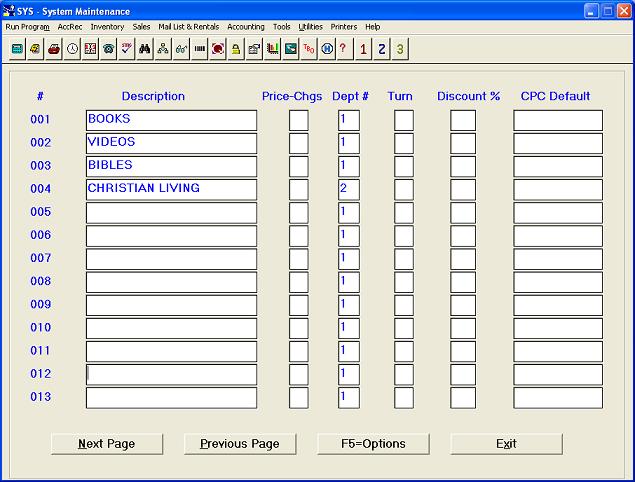This screenshot has width=635, height=482.
Task: Click the teal telephone toolbar icon
Action: tap(109, 49)
